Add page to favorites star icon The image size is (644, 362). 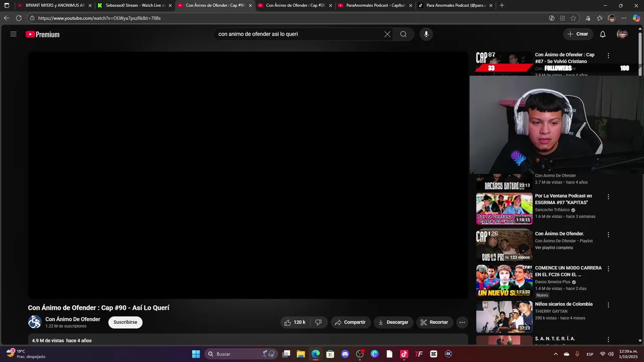click(x=573, y=18)
